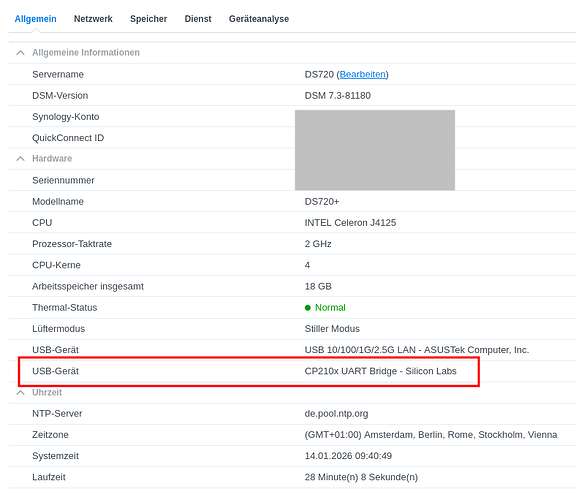Select the ASUSTek USB LAN device row
The height and width of the screenshot is (500, 576).
pos(292,350)
